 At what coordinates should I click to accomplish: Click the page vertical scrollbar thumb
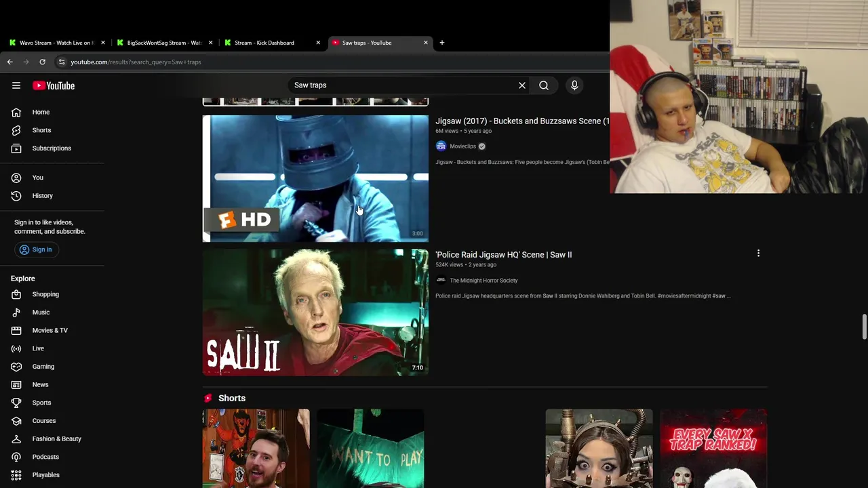point(864,327)
